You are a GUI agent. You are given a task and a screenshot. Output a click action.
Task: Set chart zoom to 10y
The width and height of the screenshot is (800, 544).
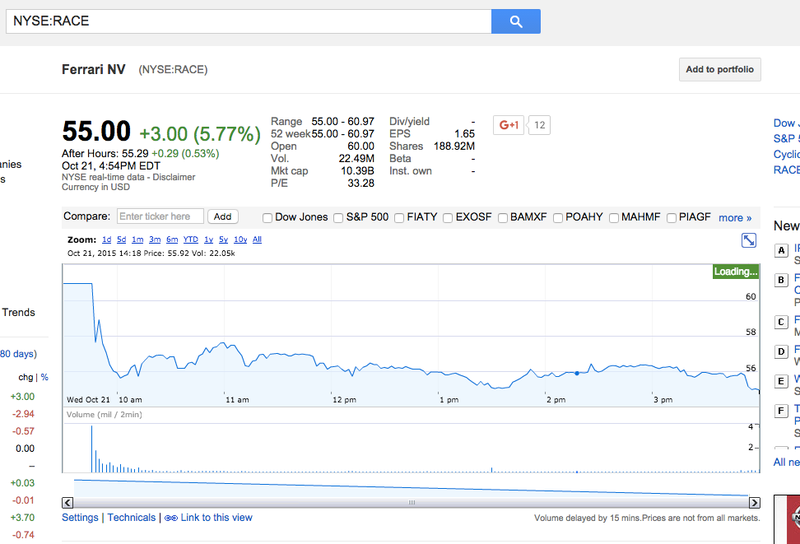[x=240, y=239]
